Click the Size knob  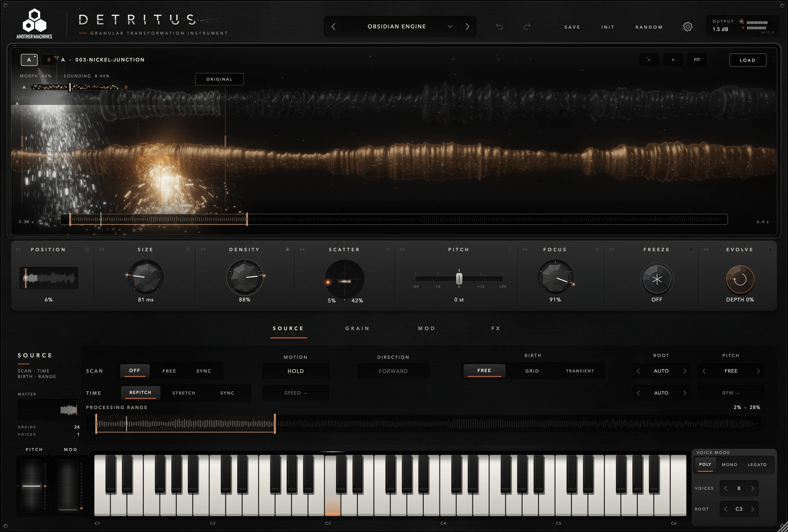point(146,277)
